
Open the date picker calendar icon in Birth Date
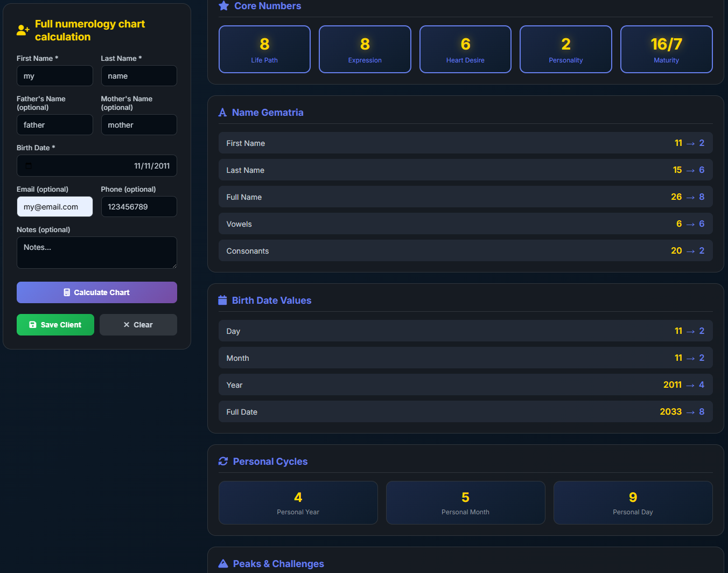tap(29, 166)
